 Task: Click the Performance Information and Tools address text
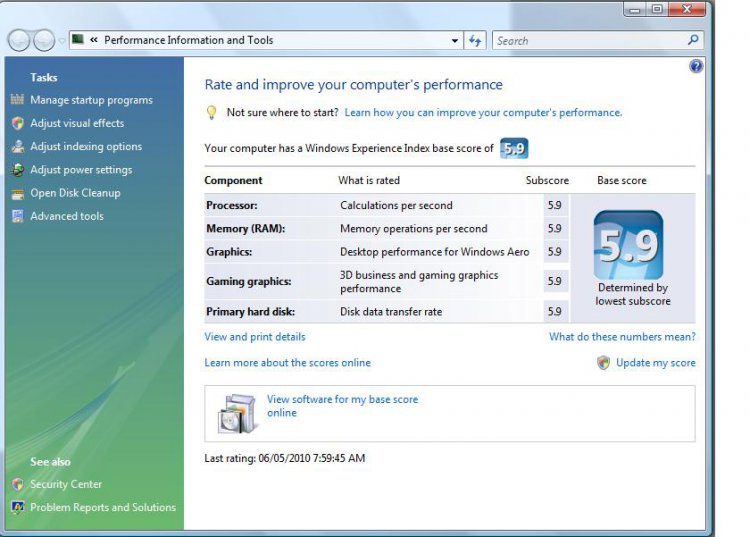(188, 40)
